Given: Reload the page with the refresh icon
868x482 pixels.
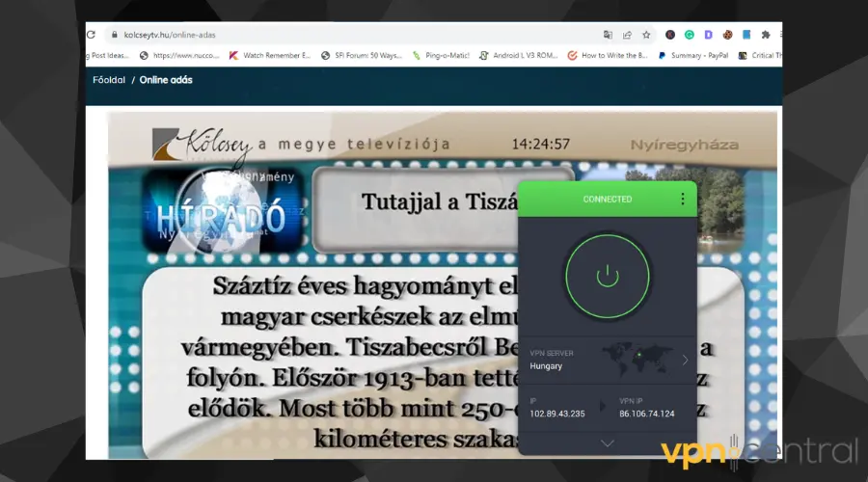Looking at the screenshot, I should [91, 35].
